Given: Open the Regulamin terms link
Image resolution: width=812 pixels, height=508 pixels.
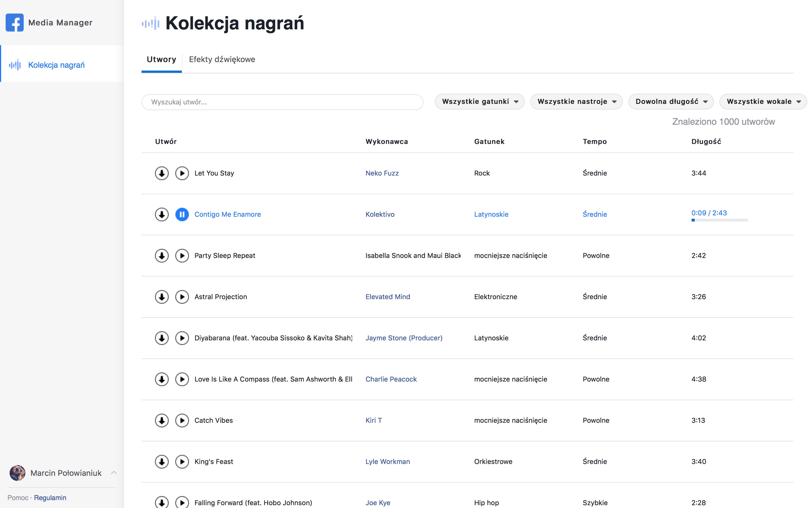Looking at the screenshot, I should pyautogui.click(x=50, y=498).
